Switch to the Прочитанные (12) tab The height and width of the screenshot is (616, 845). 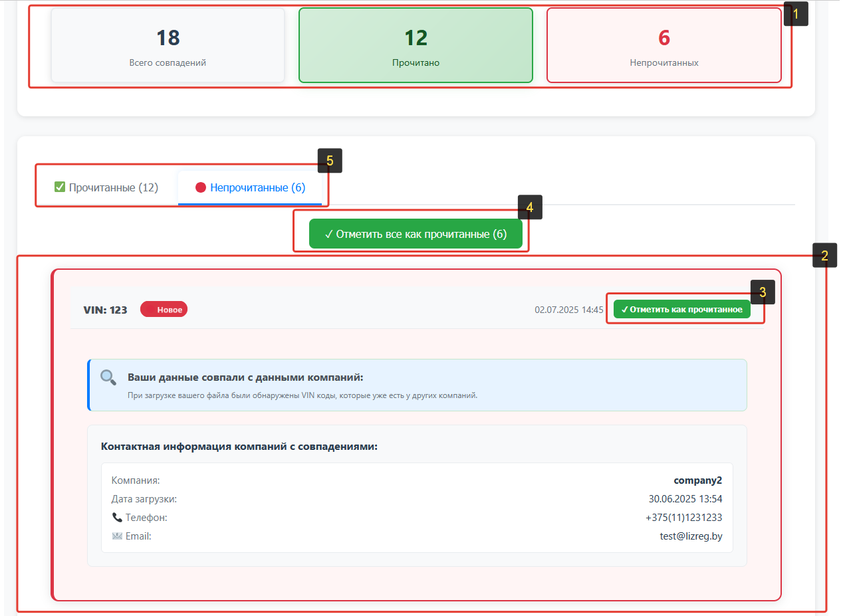click(x=106, y=187)
